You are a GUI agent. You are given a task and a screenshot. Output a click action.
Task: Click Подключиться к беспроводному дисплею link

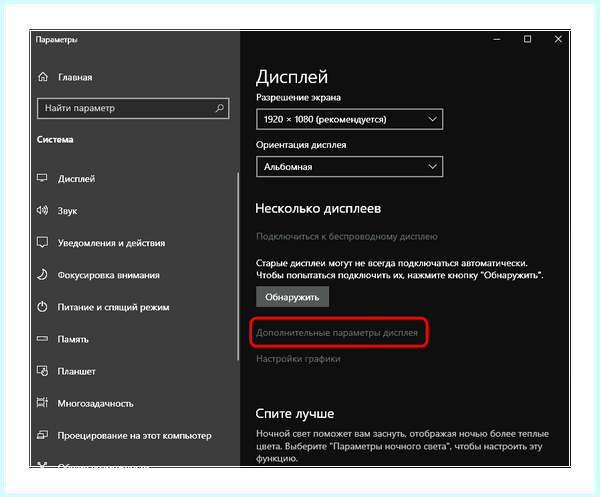coord(347,236)
